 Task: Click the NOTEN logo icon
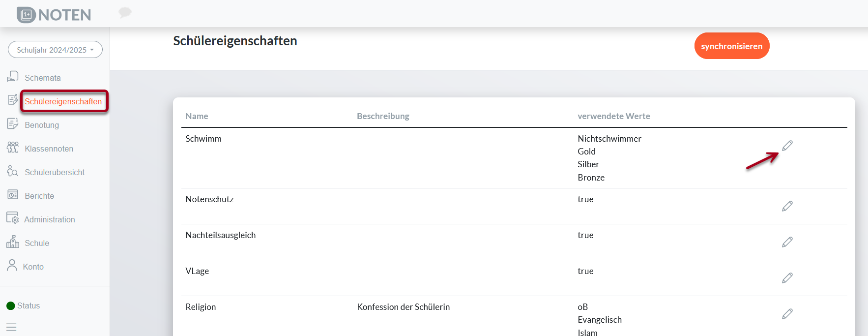pyautogui.click(x=26, y=15)
